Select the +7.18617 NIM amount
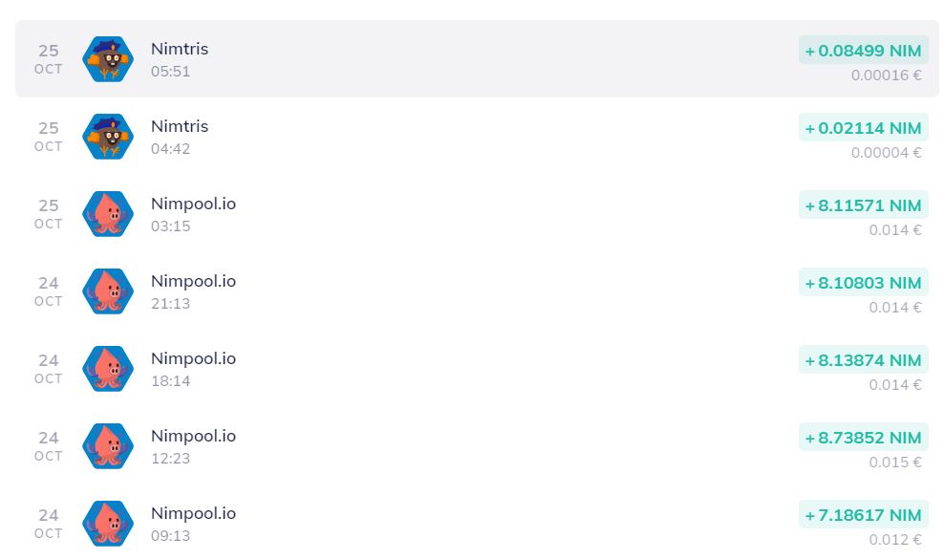The image size is (945, 560). [x=863, y=515]
